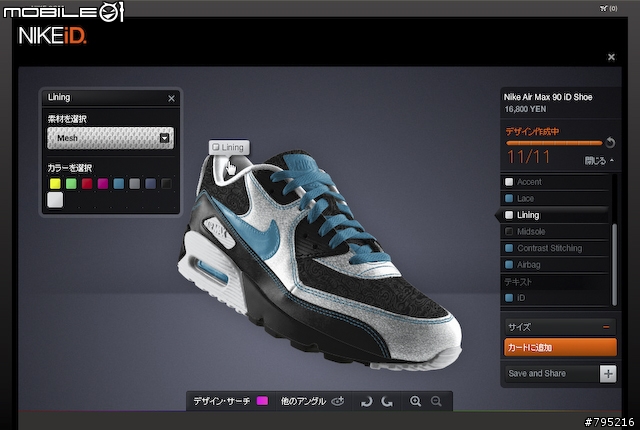The width and height of the screenshot is (640, 430).
Task: Click the テキスト section header
Action: pos(518,282)
